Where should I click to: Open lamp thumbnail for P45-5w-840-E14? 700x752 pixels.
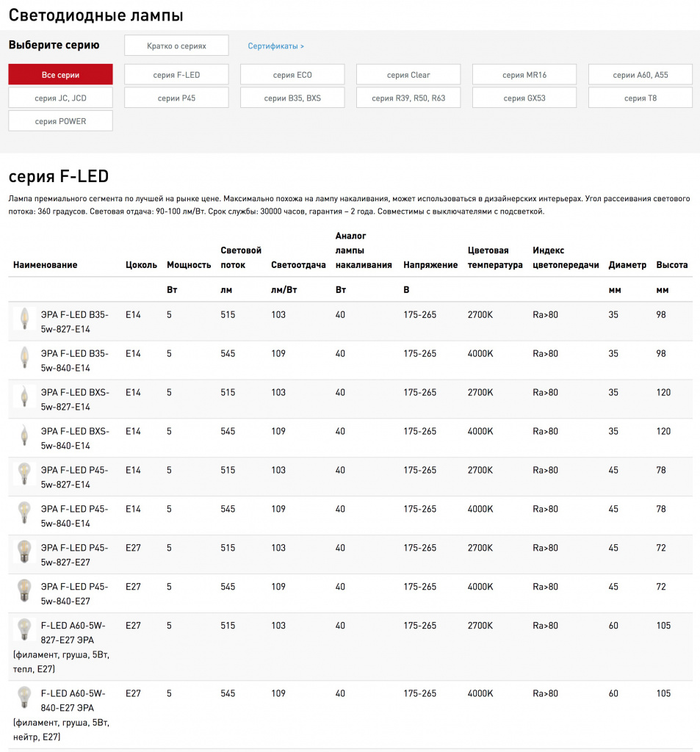[24, 513]
